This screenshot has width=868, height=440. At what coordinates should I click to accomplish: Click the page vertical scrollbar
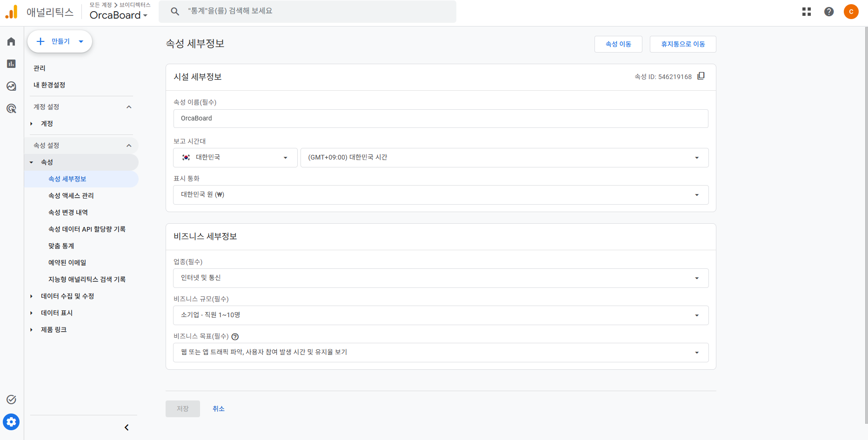[866, 226]
